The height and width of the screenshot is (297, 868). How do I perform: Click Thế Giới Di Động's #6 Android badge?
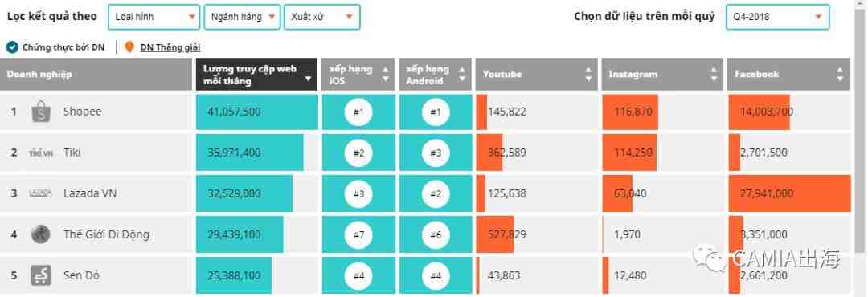pyautogui.click(x=436, y=235)
